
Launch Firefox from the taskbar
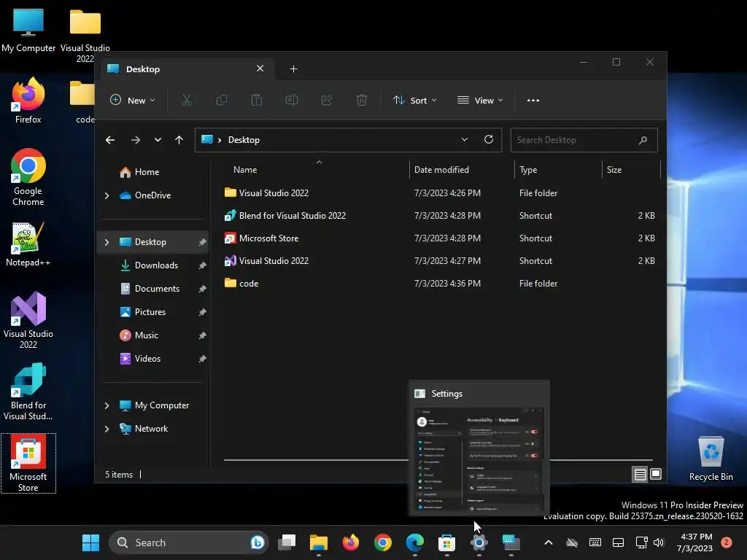[351, 542]
